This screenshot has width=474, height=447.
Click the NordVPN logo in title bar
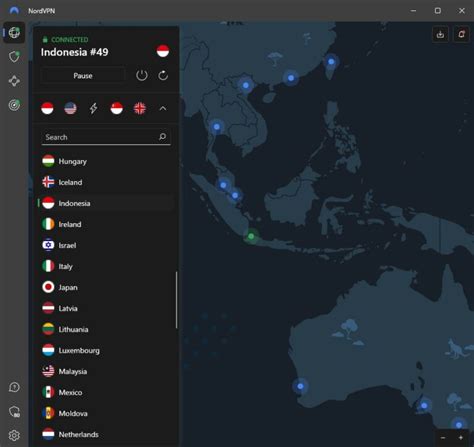click(x=14, y=11)
